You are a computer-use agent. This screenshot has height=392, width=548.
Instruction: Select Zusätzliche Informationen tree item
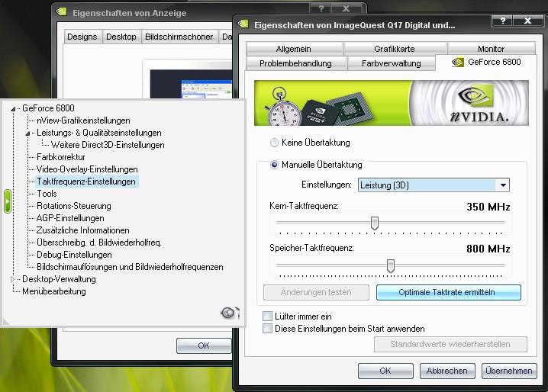tap(83, 230)
